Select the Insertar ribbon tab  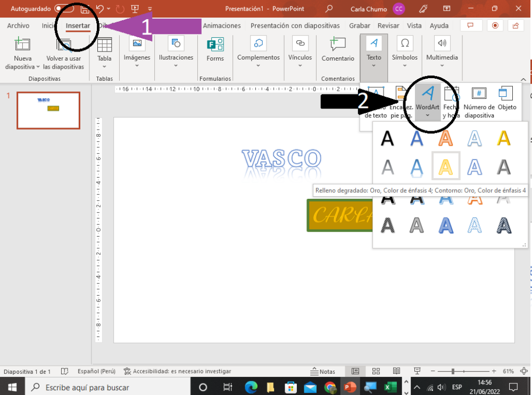78,26
